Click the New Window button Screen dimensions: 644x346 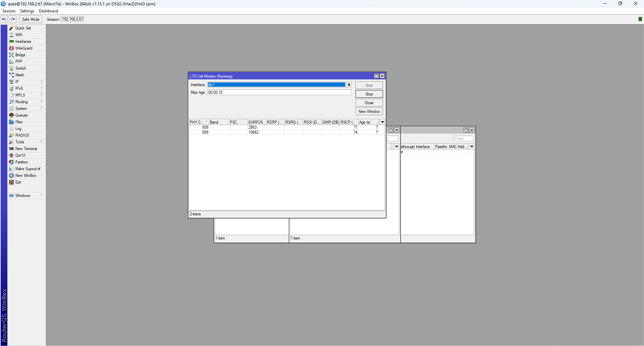[369, 112]
